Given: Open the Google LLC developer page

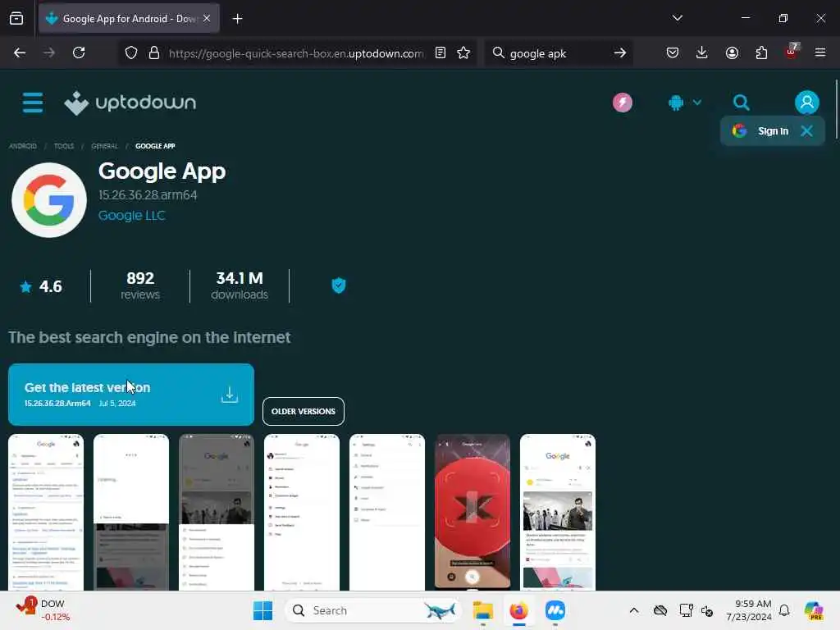Looking at the screenshot, I should [132, 216].
